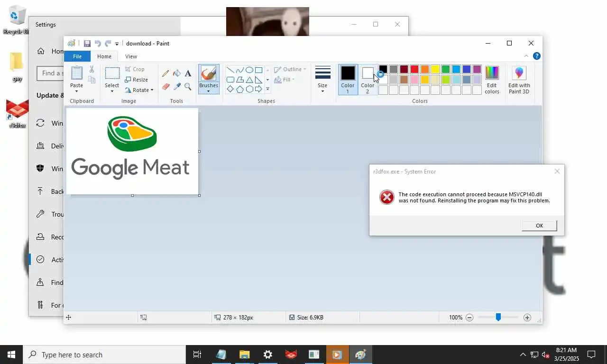Open the Brushes dropdown arrow
607x364 pixels.
click(209, 91)
